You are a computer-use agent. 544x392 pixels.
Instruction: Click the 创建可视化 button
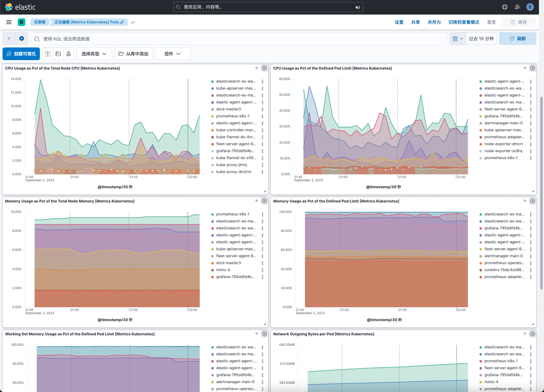pos(21,54)
